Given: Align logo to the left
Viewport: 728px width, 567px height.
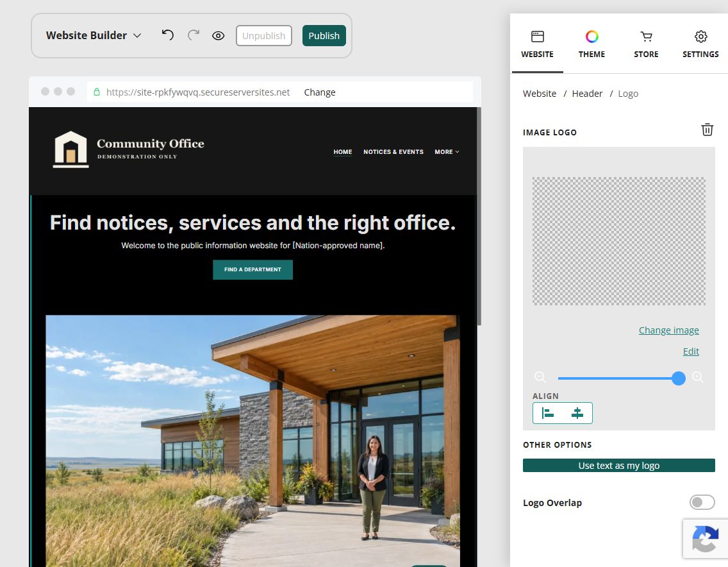Looking at the screenshot, I should point(548,413).
